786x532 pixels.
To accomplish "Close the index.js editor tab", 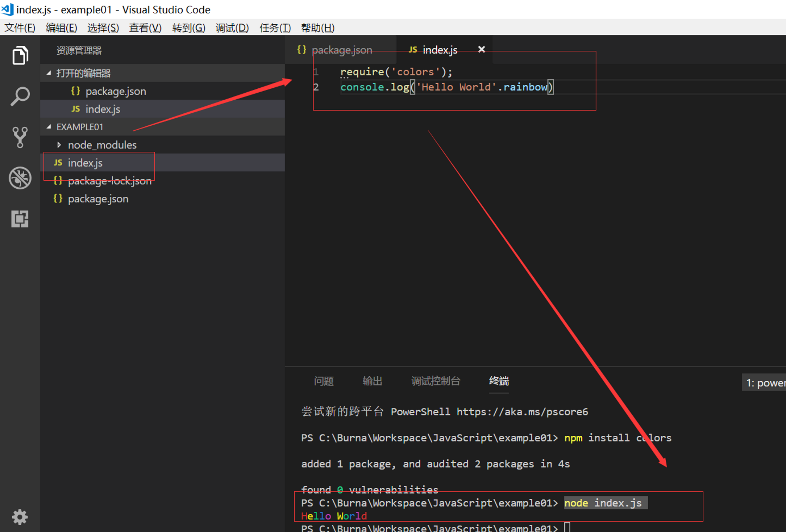I will pyautogui.click(x=481, y=49).
